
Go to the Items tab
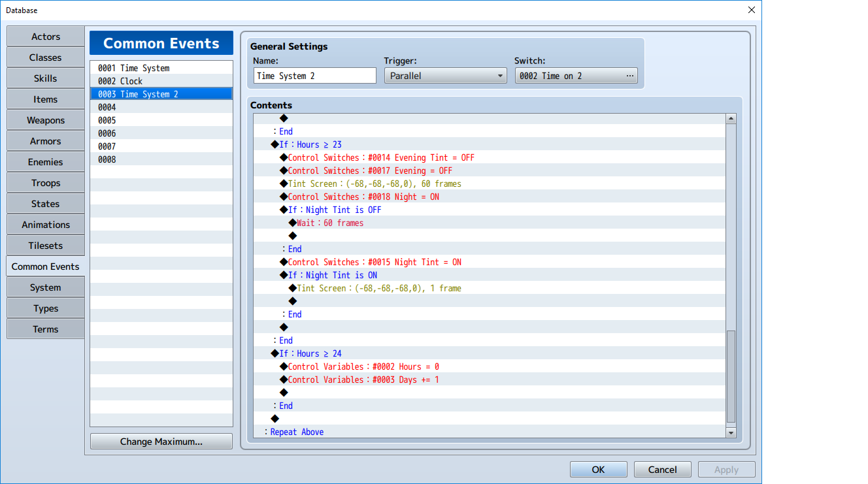tap(46, 99)
